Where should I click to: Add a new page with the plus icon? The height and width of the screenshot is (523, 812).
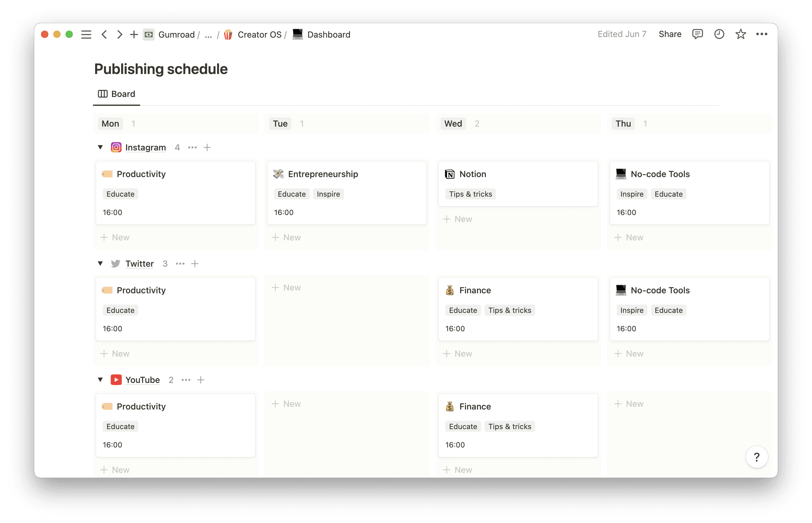pos(134,35)
